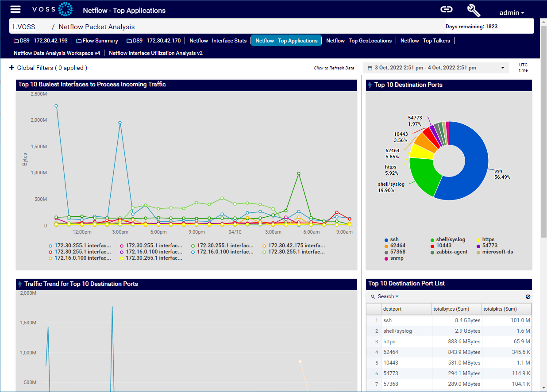Screen dimensions: 547x392
Task: Click the calendar icon in the date range picker
Action: 370,68
